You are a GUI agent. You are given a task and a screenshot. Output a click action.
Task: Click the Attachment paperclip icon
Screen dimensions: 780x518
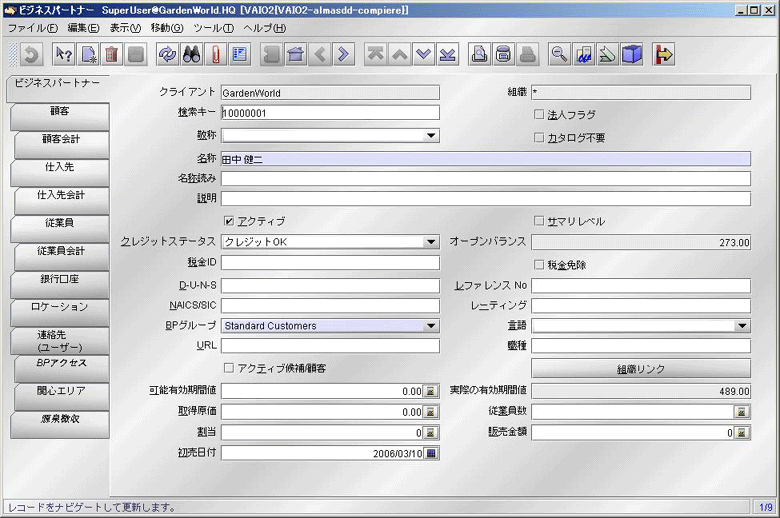pos(215,54)
